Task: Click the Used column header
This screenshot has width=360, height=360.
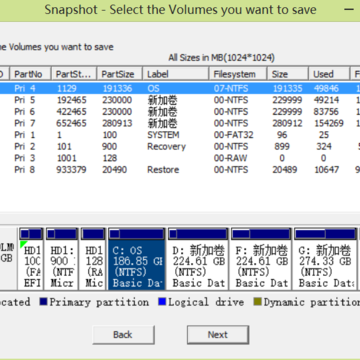Action: (x=329, y=74)
